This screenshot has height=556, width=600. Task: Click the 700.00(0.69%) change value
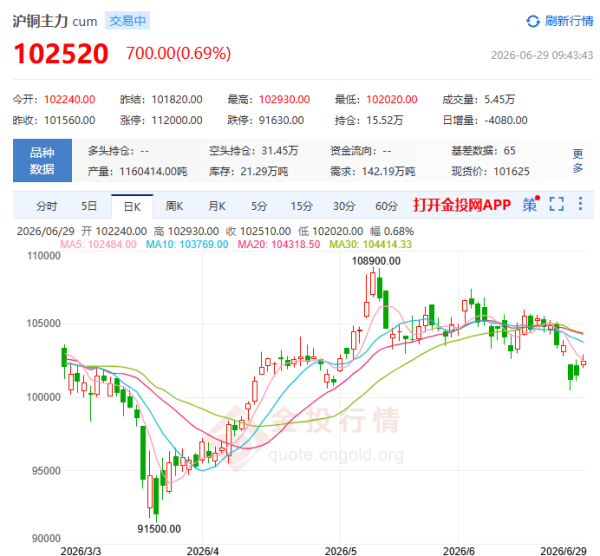coord(179,53)
